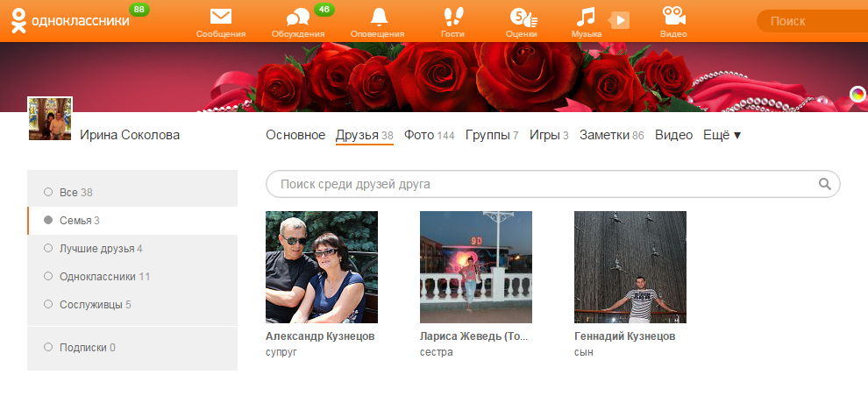Screen dimensions: 868x417
Task: Expand the Ещё dropdown menu
Action: [x=722, y=135]
